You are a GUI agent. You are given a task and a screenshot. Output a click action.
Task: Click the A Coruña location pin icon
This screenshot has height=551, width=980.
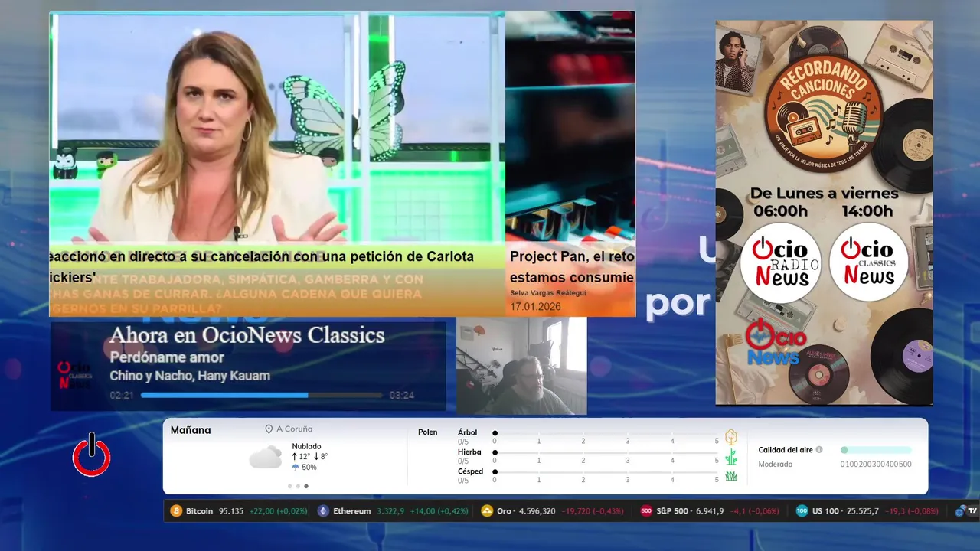pyautogui.click(x=269, y=429)
